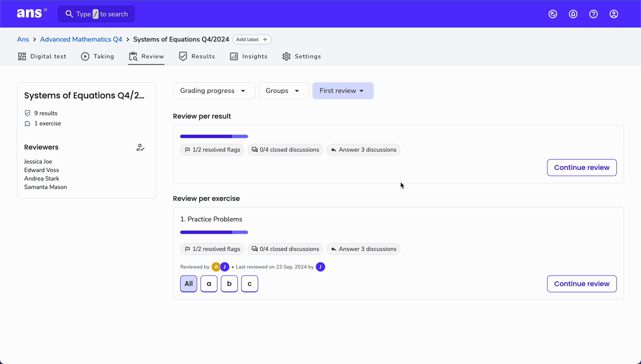Image resolution: width=641 pixels, height=364 pixels.
Task: Click the Settings gear icon
Action: click(x=287, y=57)
